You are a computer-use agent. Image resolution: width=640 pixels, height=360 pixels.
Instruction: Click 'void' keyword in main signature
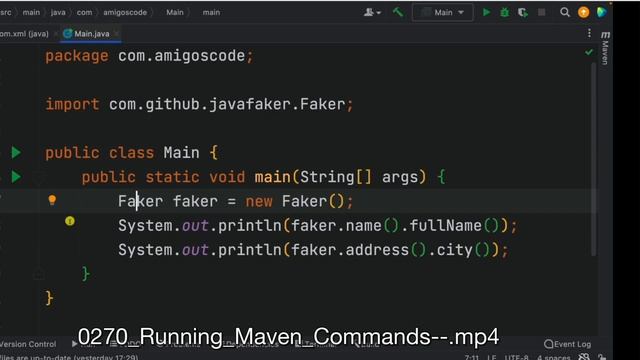[227, 177]
